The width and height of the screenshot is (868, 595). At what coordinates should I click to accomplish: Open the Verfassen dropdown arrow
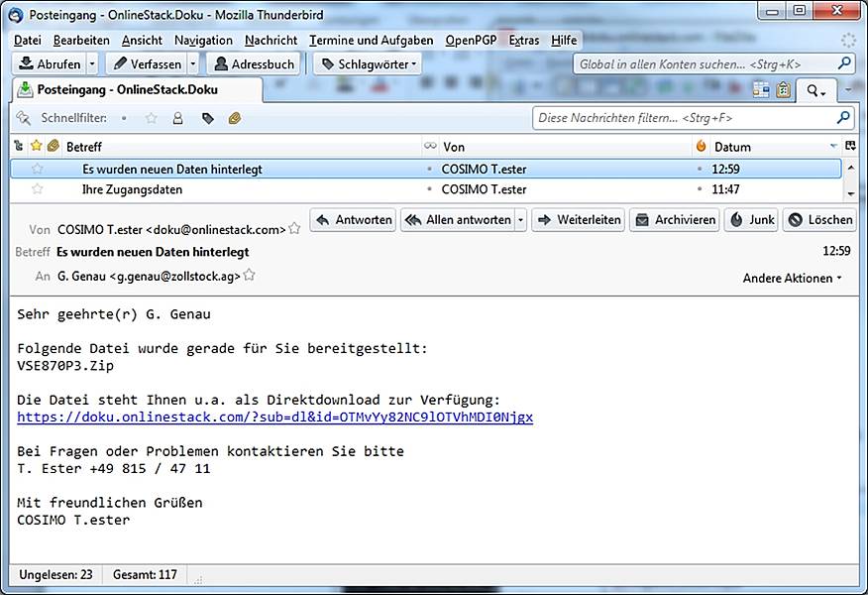pyautogui.click(x=193, y=63)
